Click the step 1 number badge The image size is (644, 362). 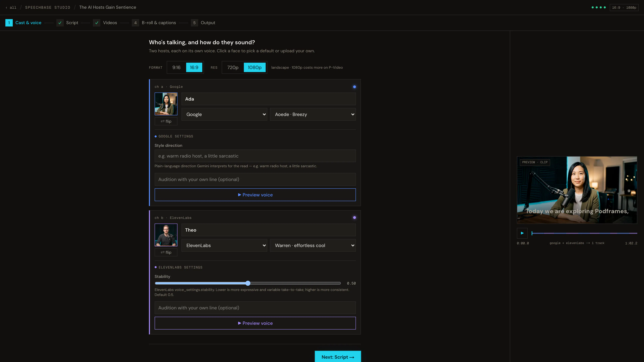[x=9, y=23]
